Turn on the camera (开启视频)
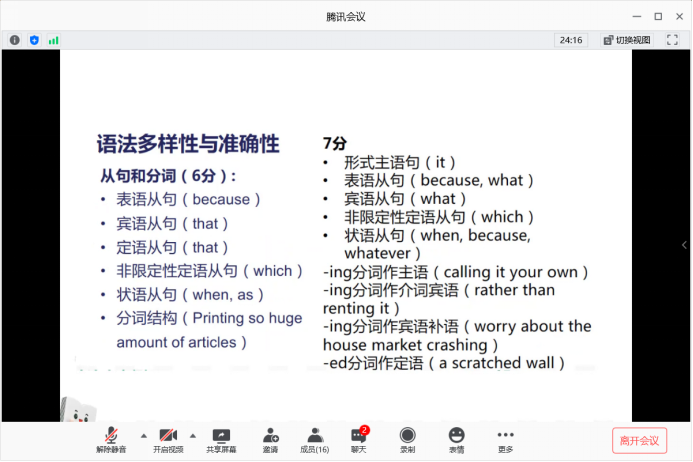Viewport: 693px width, 462px height. click(x=168, y=438)
